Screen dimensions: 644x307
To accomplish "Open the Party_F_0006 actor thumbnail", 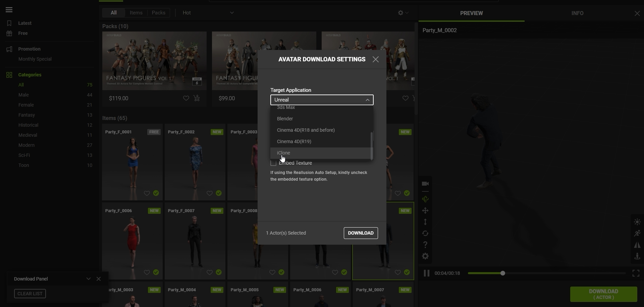I will pyautogui.click(x=132, y=241).
